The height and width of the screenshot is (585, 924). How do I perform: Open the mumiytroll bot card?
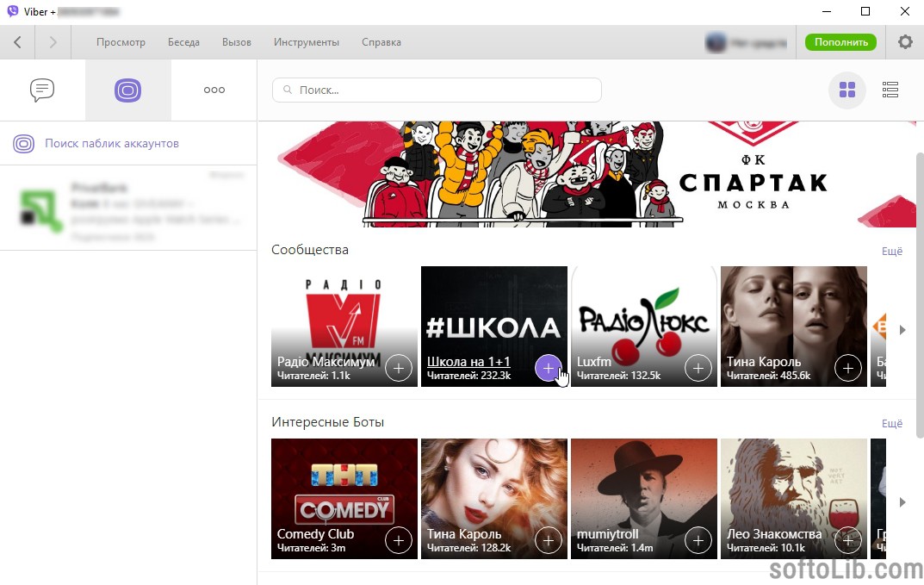[x=644, y=498]
